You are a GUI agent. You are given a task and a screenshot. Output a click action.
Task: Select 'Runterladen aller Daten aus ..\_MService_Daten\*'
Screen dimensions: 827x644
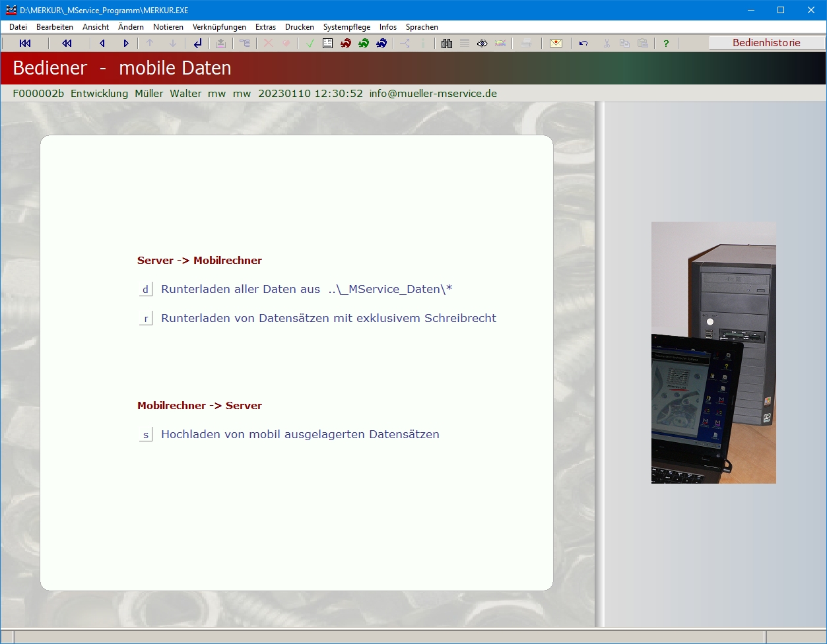[x=306, y=289]
